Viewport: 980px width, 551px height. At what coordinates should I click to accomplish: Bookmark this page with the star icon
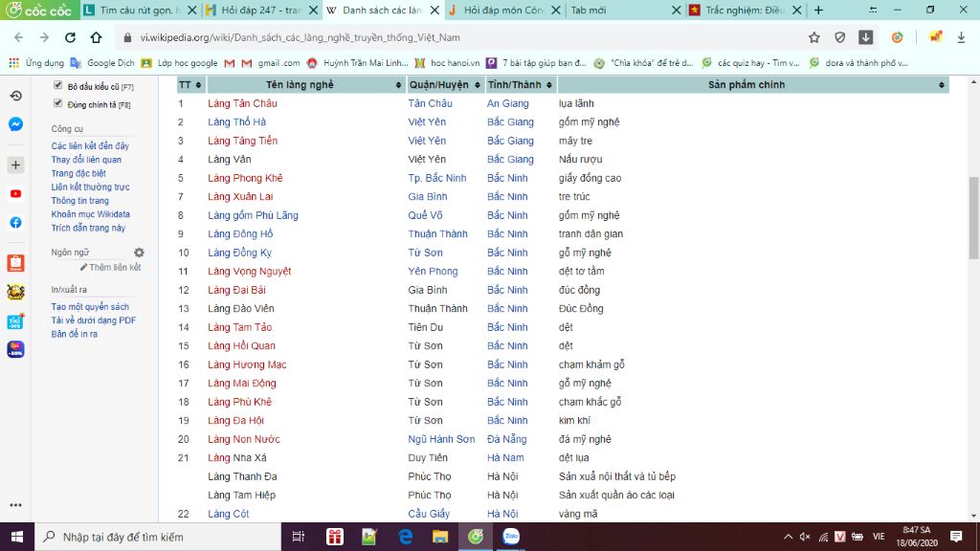point(813,37)
